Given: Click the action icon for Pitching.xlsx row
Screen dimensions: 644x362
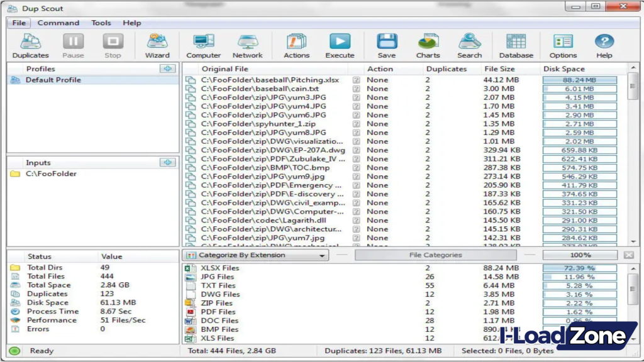Looking at the screenshot, I should 356,80.
